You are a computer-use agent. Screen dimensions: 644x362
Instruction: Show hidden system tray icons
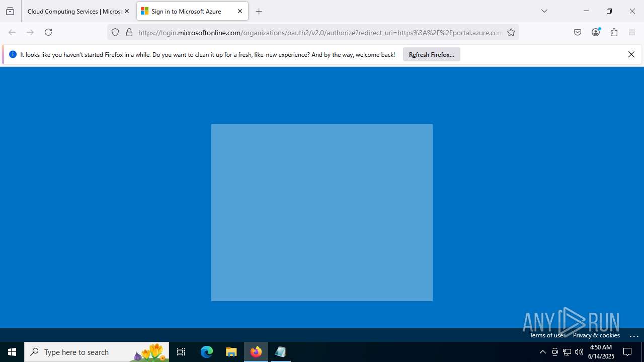pos(542,352)
